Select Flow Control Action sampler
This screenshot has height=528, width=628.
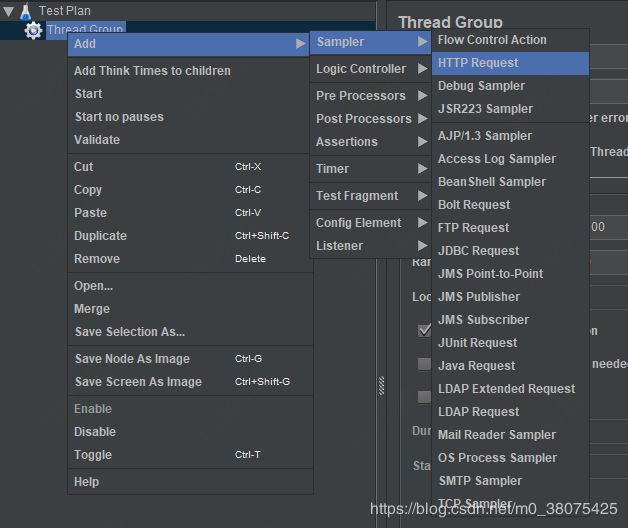pos(510,40)
